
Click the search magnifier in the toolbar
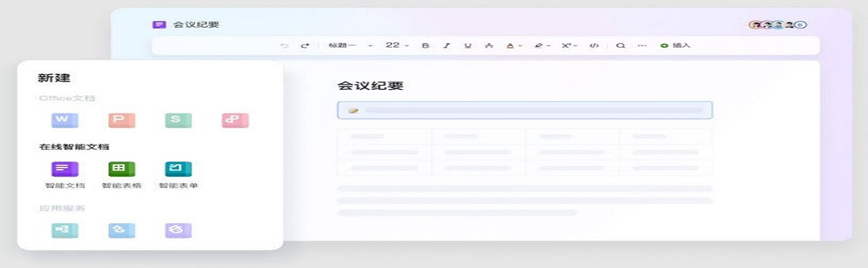(620, 46)
